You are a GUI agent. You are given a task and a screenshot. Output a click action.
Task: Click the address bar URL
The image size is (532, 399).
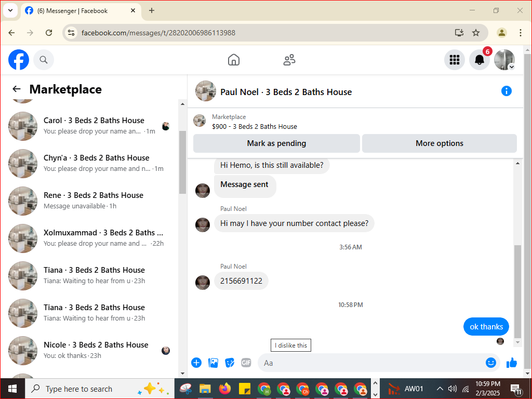(158, 33)
